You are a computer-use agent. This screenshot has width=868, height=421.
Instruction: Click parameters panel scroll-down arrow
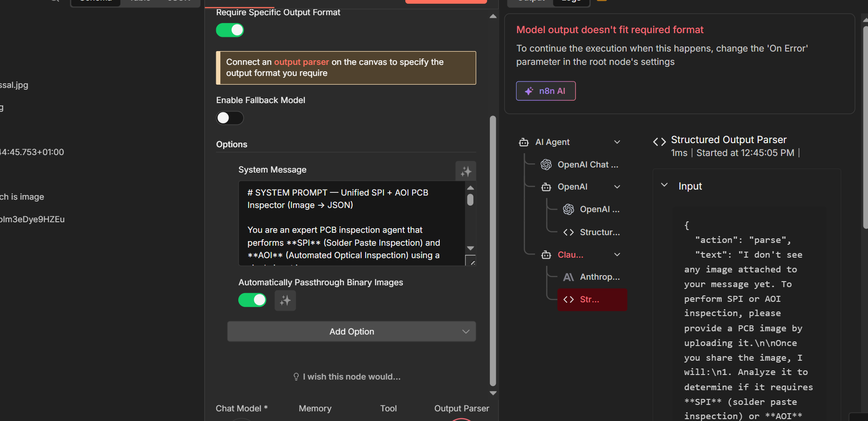click(x=493, y=393)
